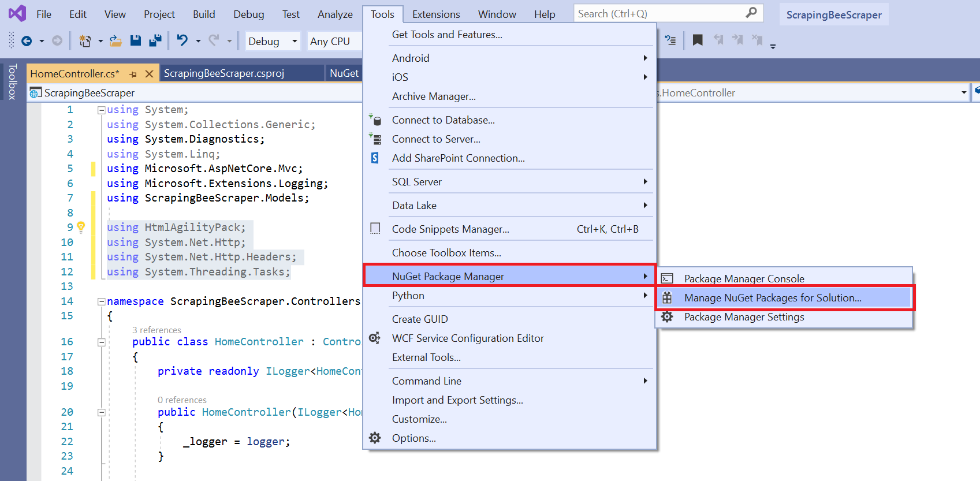Click the Navigate Backward arrow icon

point(27,41)
